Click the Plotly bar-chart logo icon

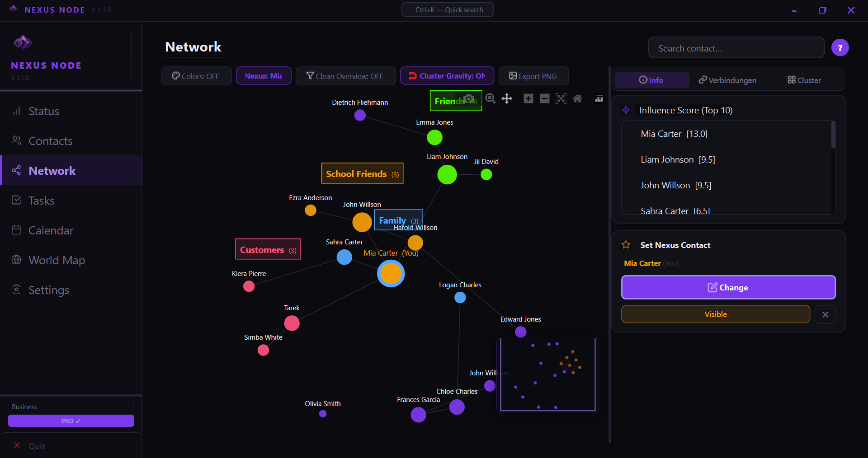599,98
